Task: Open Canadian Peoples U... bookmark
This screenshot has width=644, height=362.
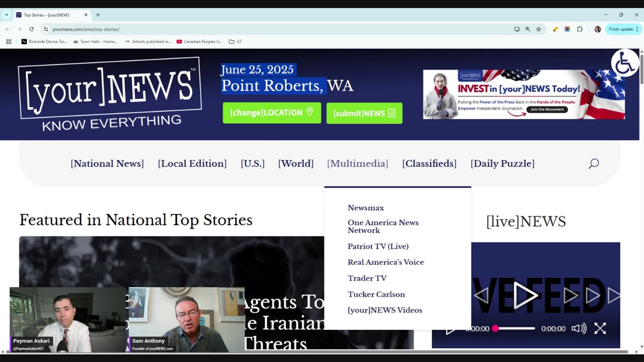Action: coord(199,42)
